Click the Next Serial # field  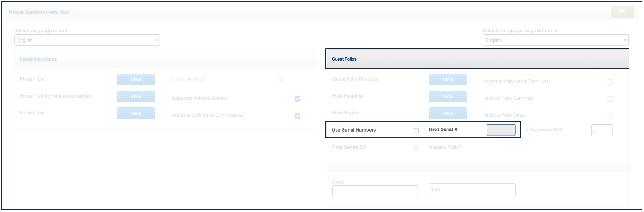tap(501, 130)
